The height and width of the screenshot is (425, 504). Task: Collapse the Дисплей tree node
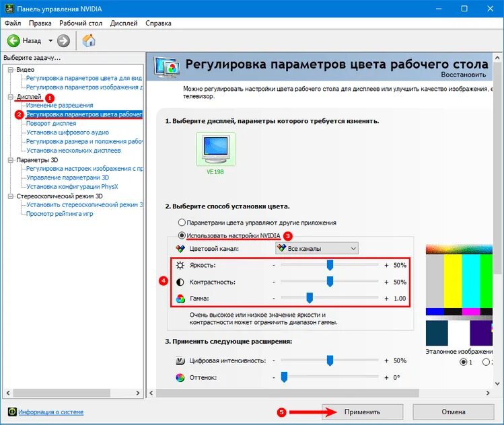tap(11, 97)
